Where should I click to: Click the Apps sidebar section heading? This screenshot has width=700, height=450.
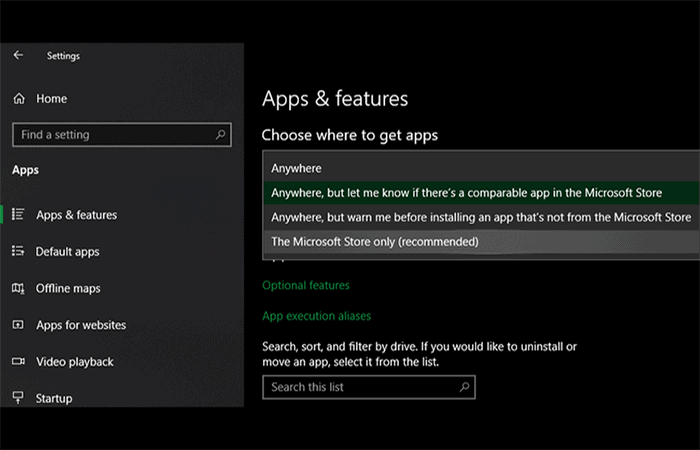[25, 170]
